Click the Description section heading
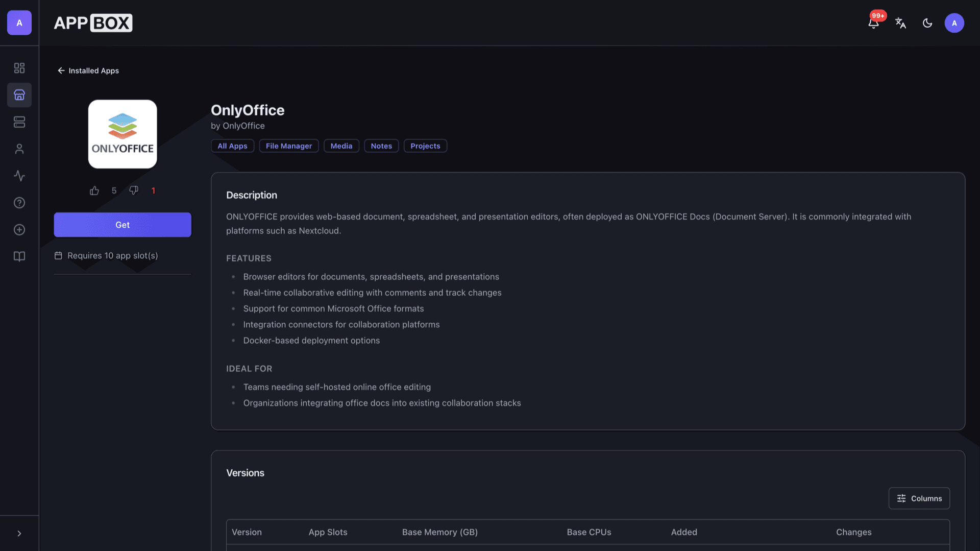 pos(252,195)
